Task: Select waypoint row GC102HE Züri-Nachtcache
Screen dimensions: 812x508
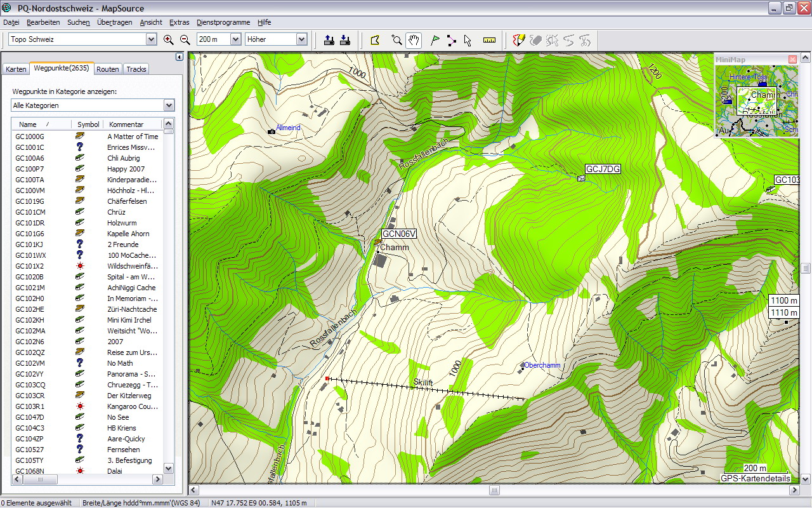Action: click(x=88, y=309)
